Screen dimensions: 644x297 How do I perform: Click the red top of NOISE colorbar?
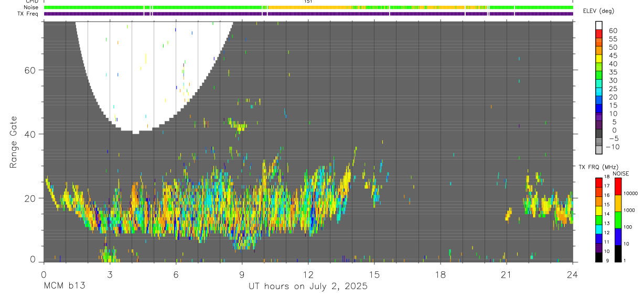618,186
